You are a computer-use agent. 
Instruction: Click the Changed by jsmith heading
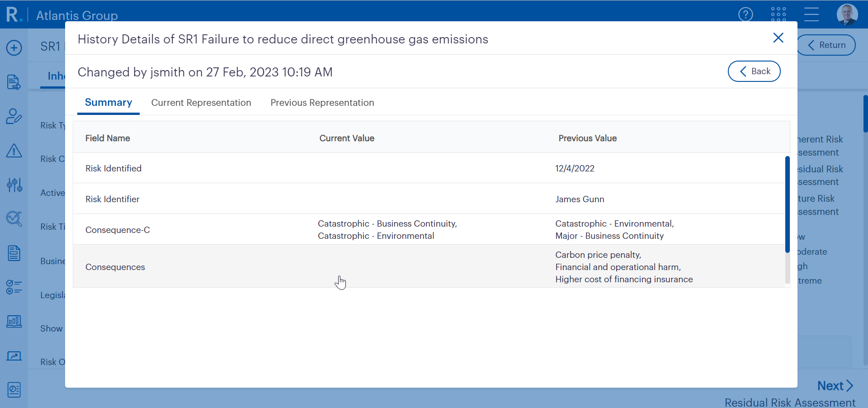[x=205, y=72]
